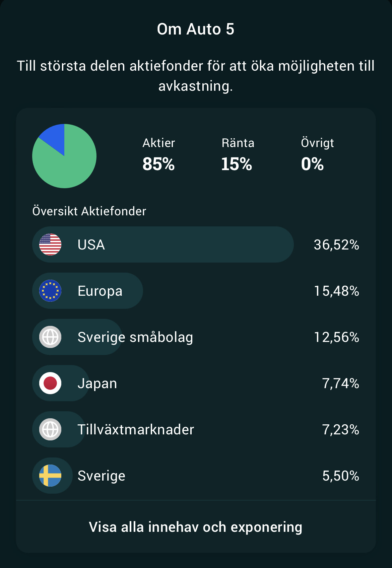Click the globe icon beside Sverige småbolag

(x=50, y=337)
